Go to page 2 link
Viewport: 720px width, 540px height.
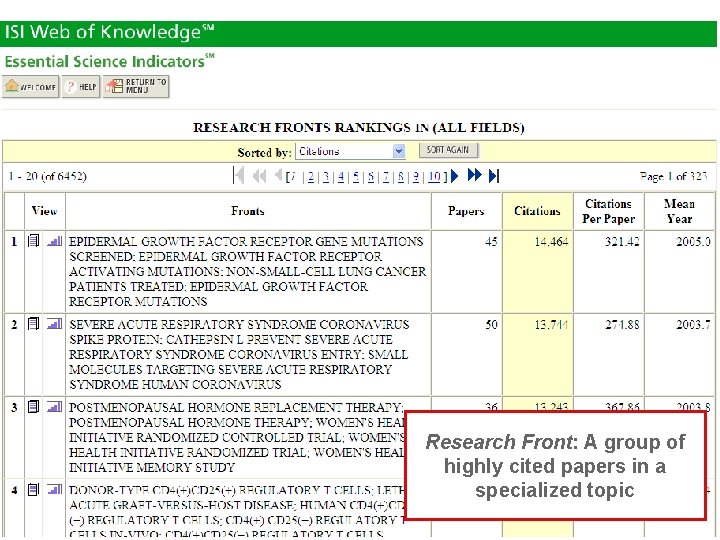click(311, 177)
